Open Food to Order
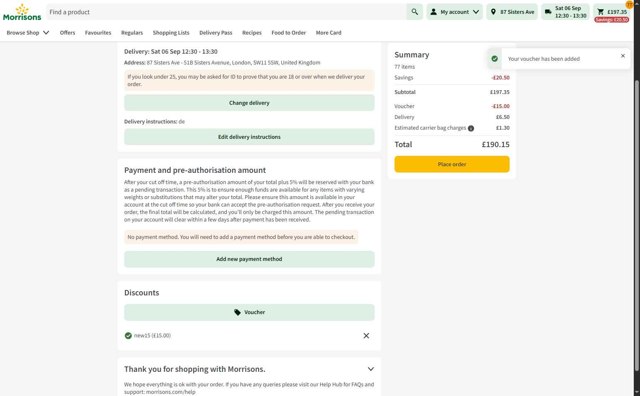The width and height of the screenshot is (640, 396). (x=289, y=33)
